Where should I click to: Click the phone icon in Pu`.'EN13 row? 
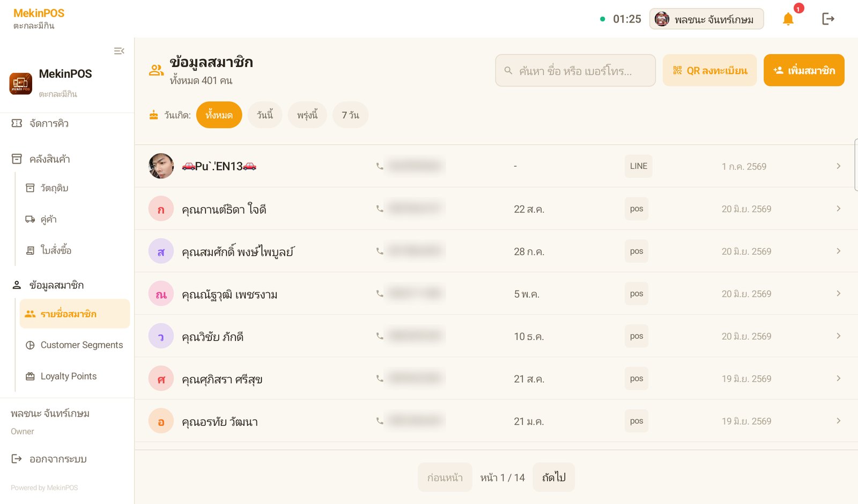click(x=380, y=166)
